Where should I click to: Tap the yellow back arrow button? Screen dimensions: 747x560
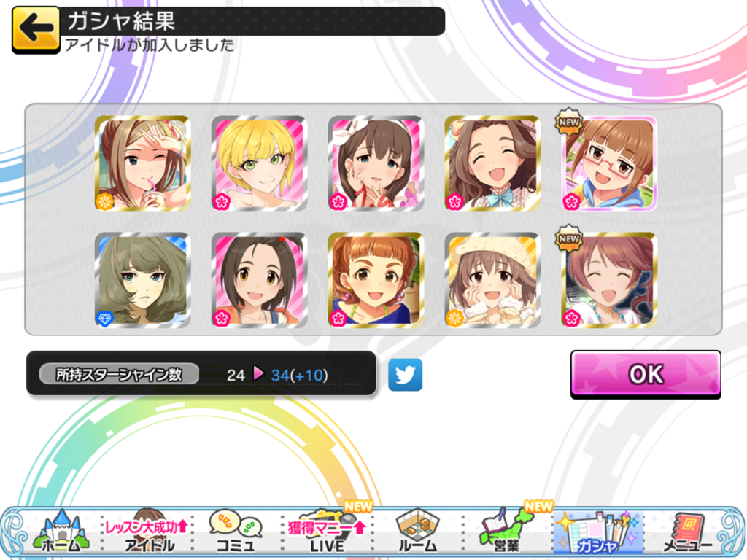(x=36, y=29)
